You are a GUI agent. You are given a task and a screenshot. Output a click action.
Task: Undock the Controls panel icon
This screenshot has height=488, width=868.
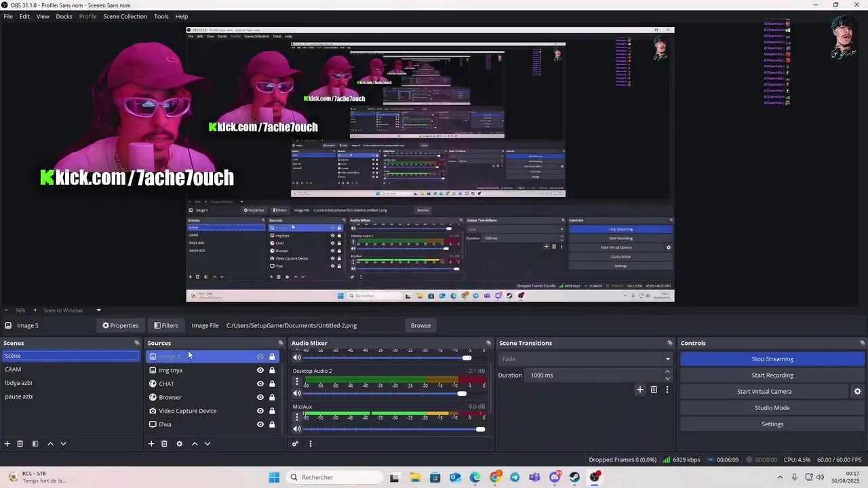862,343
